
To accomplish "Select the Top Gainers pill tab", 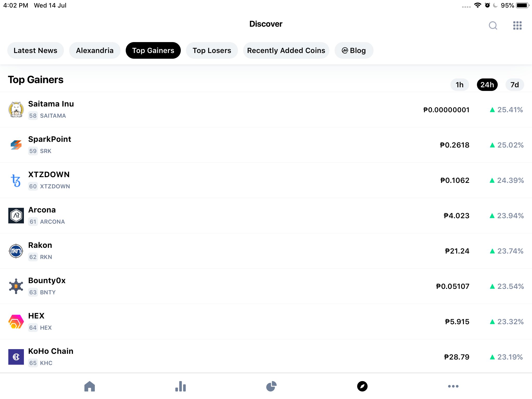I will (153, 50).
